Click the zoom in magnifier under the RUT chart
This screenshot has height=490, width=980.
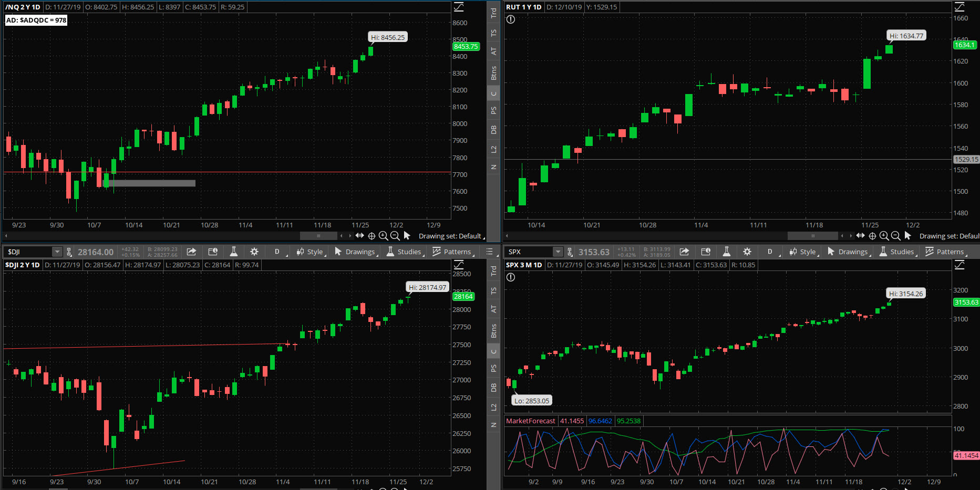pyautogui.click(x=884, y=236)
